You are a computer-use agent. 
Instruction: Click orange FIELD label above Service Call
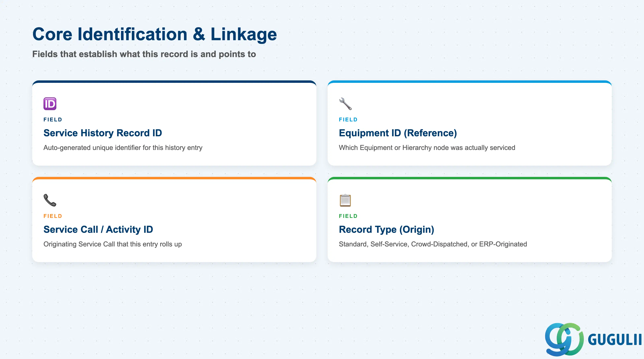click(53, 216)
